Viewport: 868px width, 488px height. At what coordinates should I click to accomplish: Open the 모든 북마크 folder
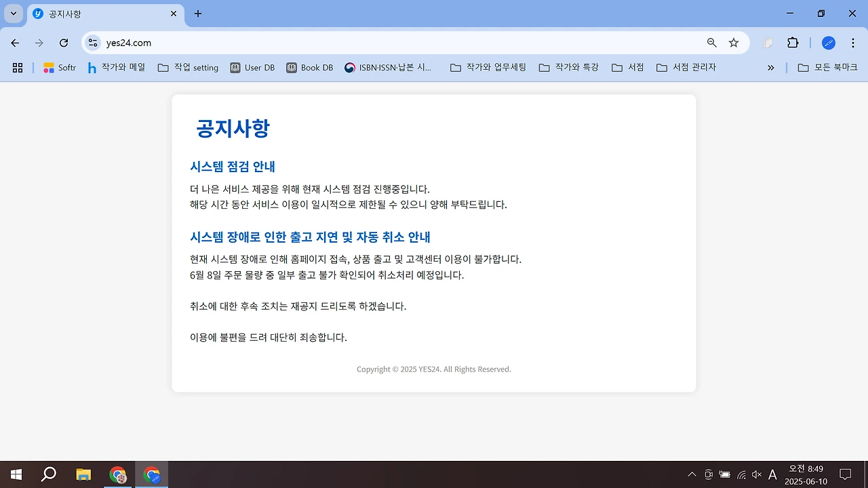(x=828, y=68)
